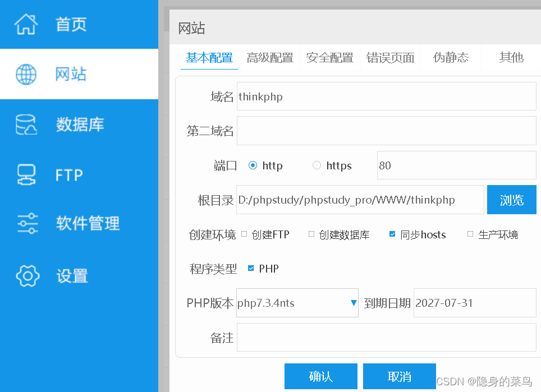Click the 浏览 browse button
The width and height of the screenshot is (541, 392).
512,200
